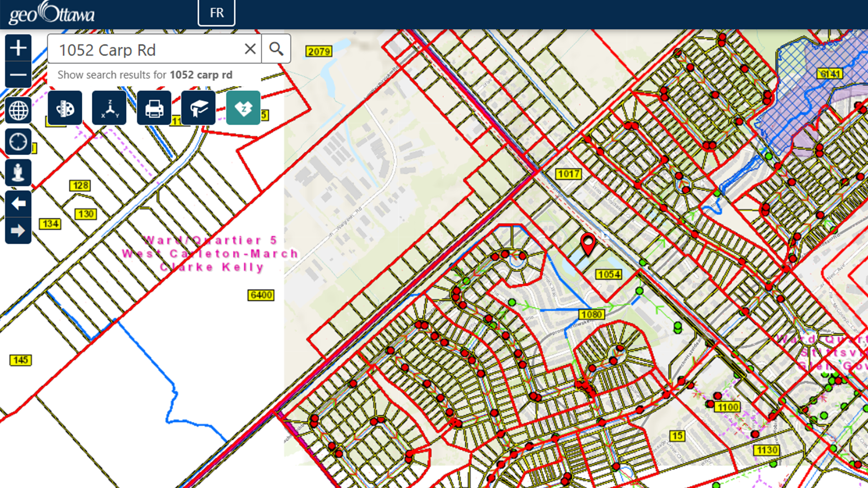Click the magnifying glass search button
Image resolution: width=868 pixels, height=488 pixels.
coord(276,49)
